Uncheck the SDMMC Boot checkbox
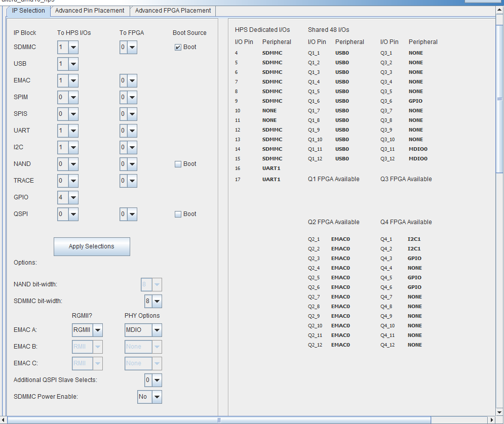The image size is (504, 424). pos(178,48)
